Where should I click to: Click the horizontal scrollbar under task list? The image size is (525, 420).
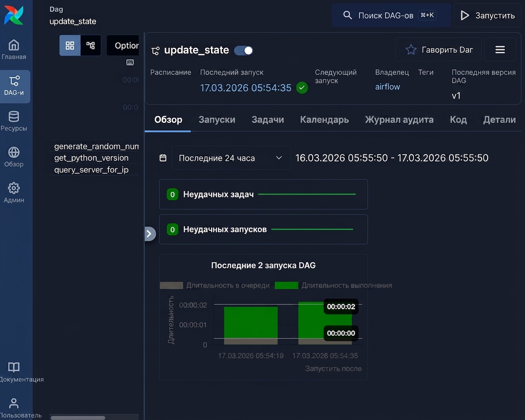78,417
